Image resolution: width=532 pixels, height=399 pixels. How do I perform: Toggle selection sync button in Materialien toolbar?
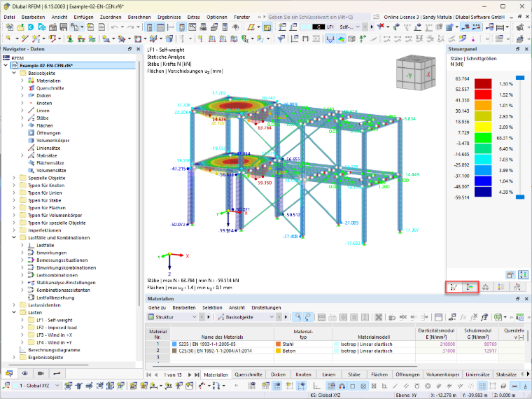coord(297,317)
